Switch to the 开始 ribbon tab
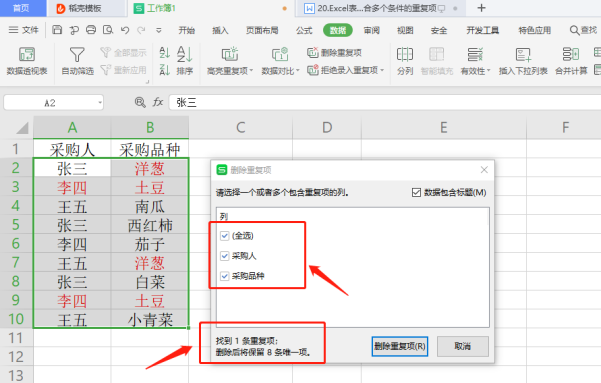Image resolution: width=601 pixels, height=383 pixels. coord(187,30)
